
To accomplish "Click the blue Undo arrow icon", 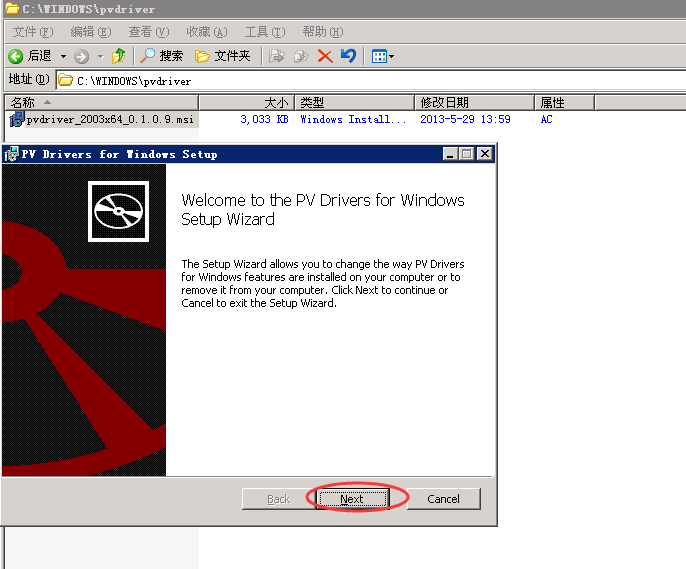I will 348,56.
